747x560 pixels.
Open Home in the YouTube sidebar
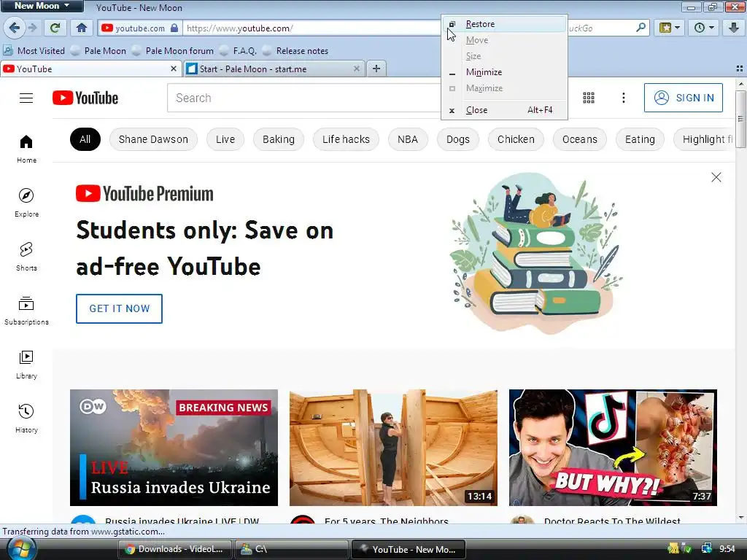[x=26, y=149]
